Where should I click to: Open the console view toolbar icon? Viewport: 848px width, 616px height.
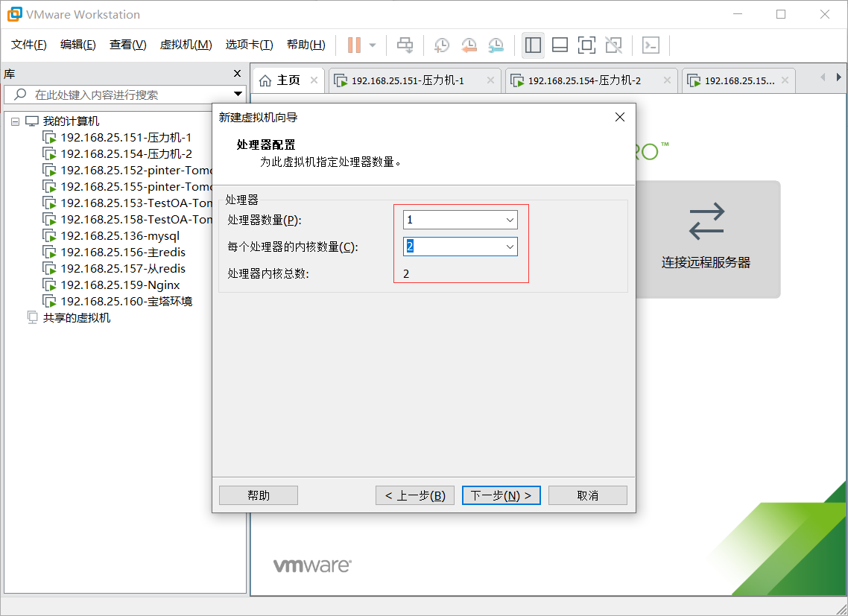pyautogui.click(x=651, y=45)
